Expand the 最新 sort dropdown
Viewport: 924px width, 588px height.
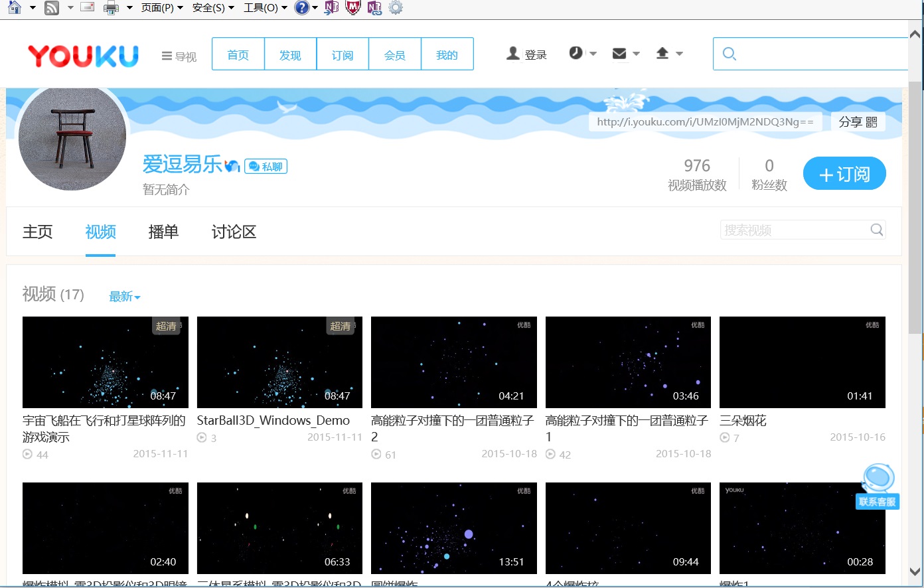click(x=125, y=297)
